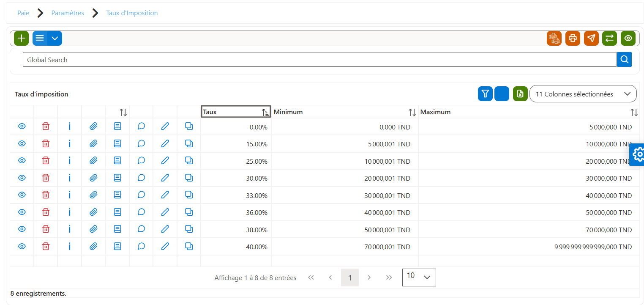
Task: Click the blue filter funnel button
Action: [x=485, y=93]
